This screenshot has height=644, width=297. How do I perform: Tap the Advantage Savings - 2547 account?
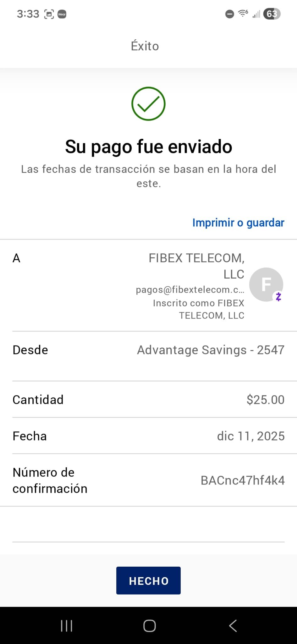pos(211,350)
